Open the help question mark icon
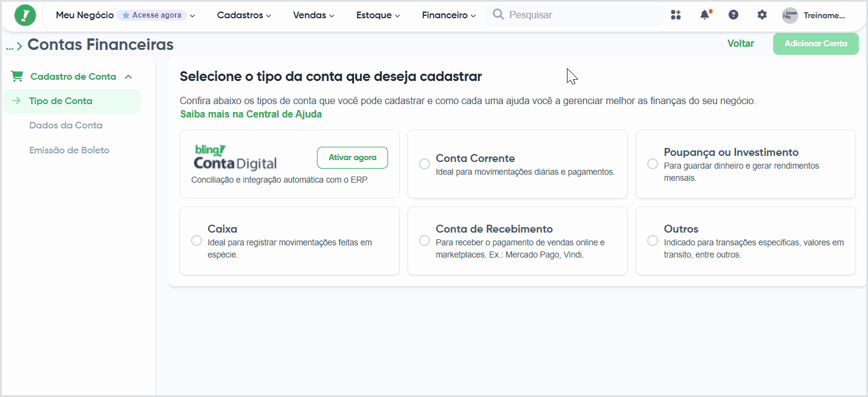The height and width of the screenshot is (397, 868). coord(734,15)
